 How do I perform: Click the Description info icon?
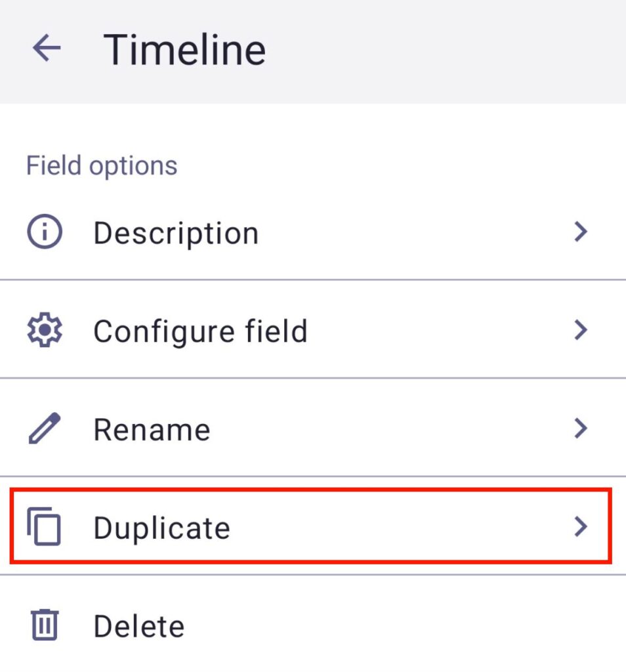[x=45, y=232]
